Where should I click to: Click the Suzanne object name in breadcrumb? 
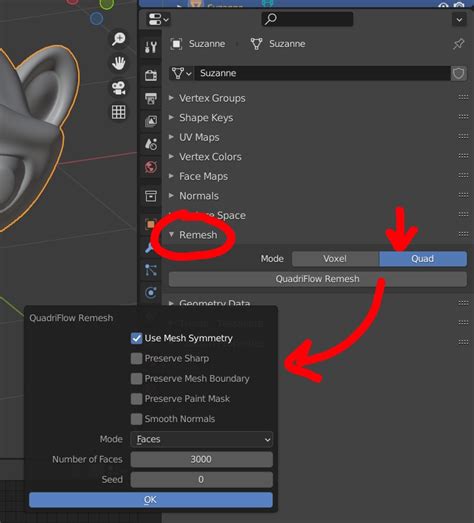coord(207,44)
